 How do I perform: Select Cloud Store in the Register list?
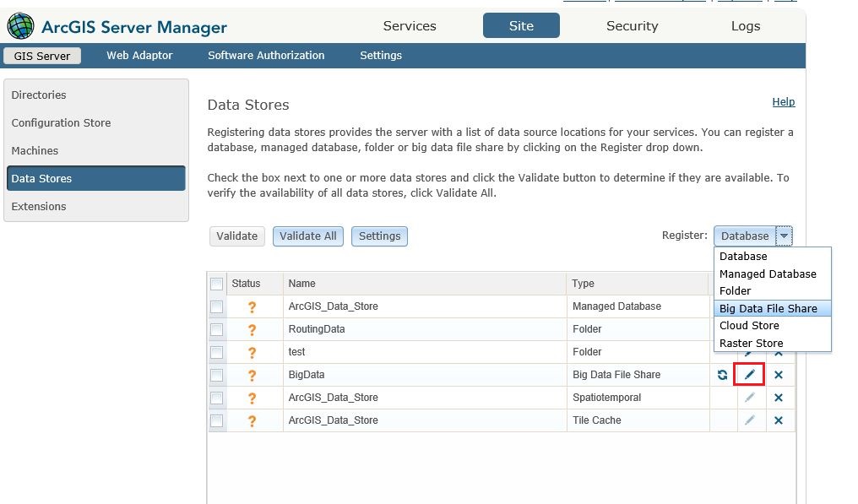click(x=749, y=326)
